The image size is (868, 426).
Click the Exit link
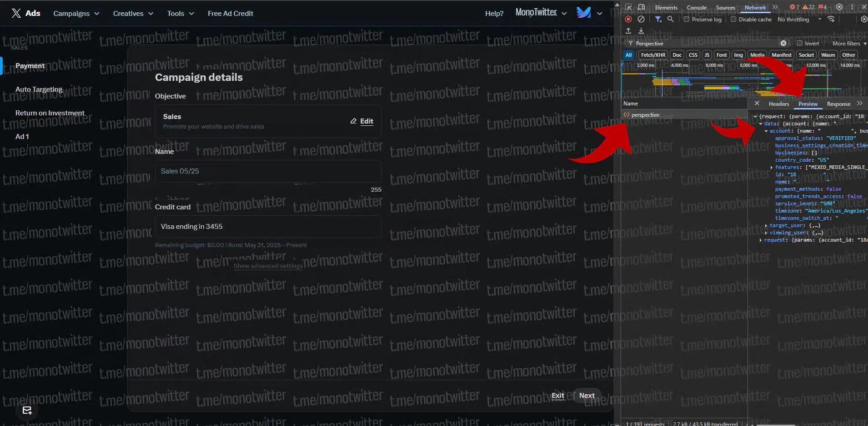pos(558,396)
